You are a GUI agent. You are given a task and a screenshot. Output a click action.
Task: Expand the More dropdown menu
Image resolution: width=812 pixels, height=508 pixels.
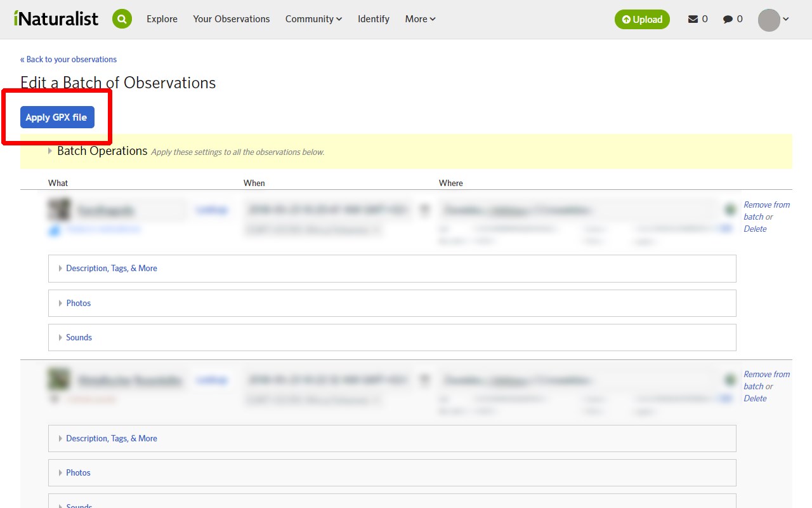tap(420, 19)
